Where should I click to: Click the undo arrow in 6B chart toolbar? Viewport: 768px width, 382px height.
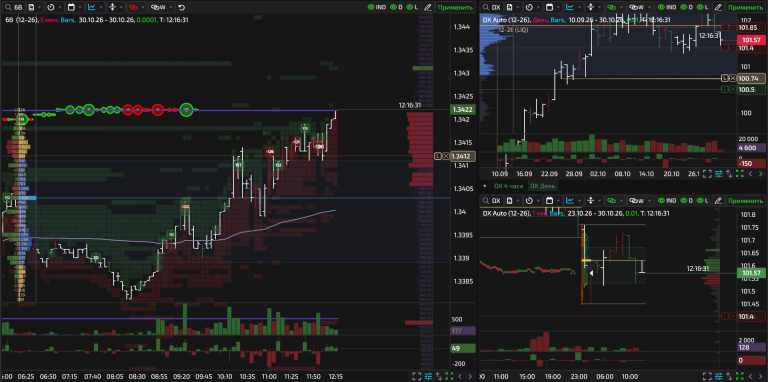(182, 7)
